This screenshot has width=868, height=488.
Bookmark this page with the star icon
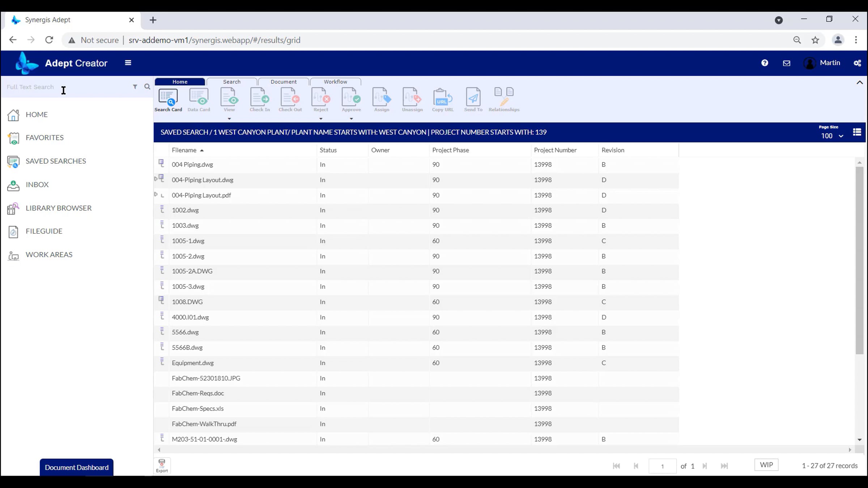pyautogui.click(x=815, y=40)
